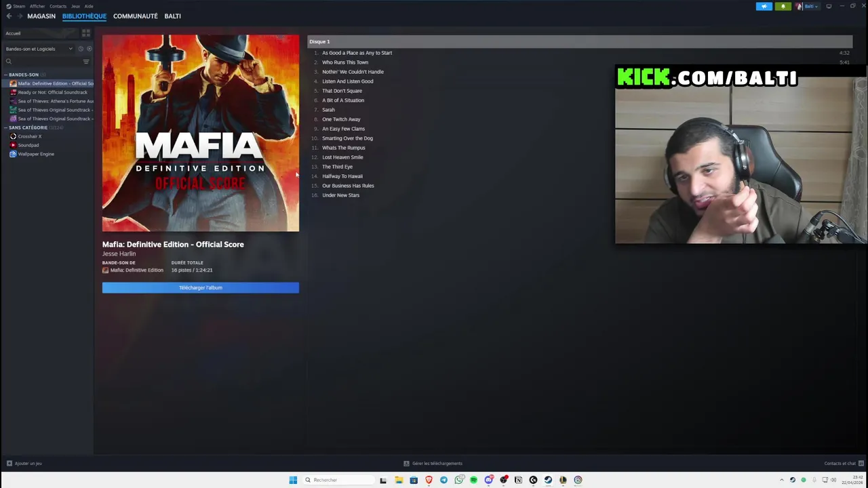Click the Ready or Not soundtrack icon
This screenshot has width=868, height=488.
13,92
